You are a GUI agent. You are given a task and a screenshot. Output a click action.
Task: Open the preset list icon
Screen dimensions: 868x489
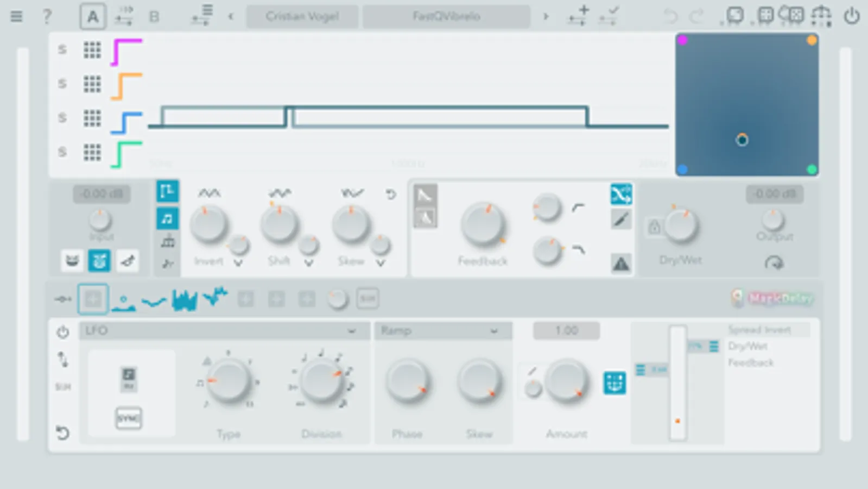pyautogui.click(x=202, y=16)
